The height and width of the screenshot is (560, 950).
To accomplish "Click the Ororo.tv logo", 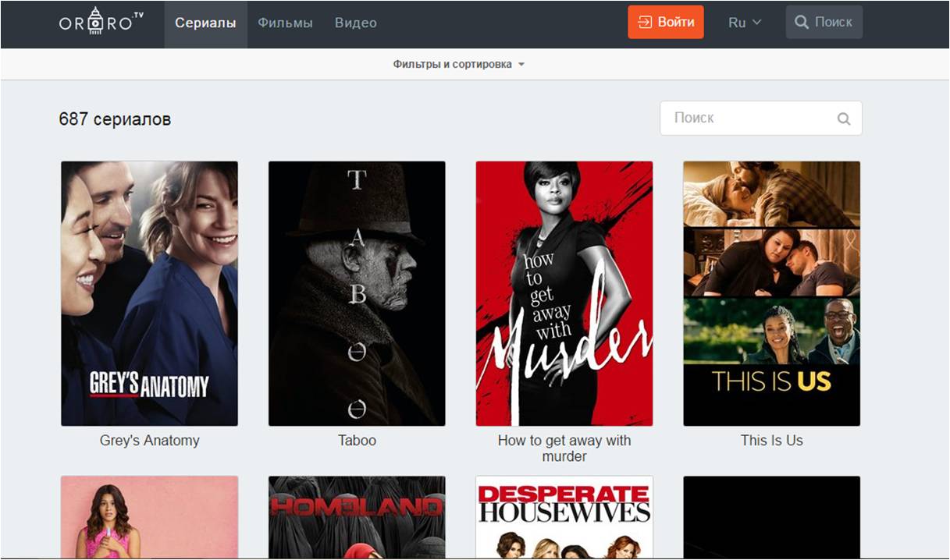I will 101,22.
